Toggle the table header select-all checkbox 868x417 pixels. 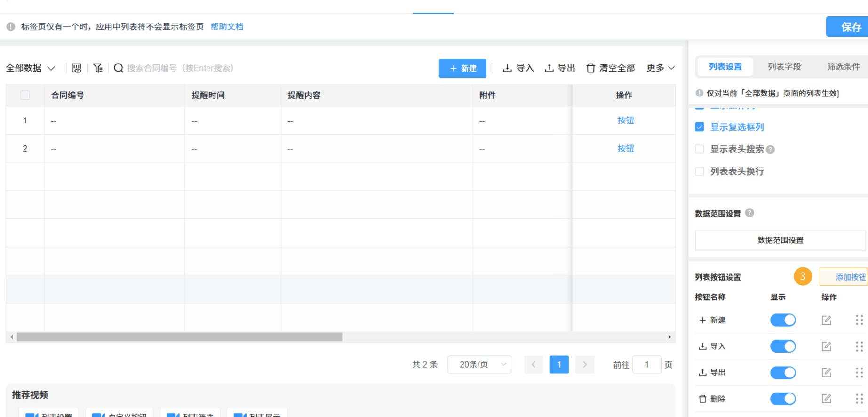25,96
